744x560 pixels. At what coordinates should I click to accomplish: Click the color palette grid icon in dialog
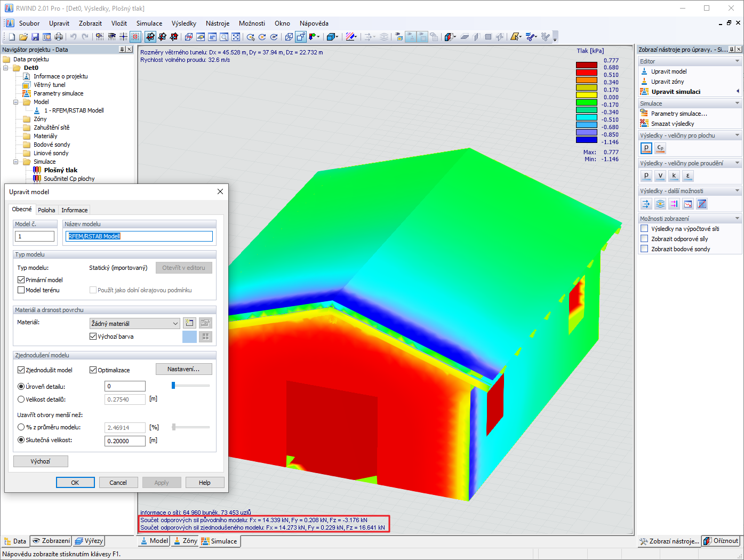pos(205,337)
